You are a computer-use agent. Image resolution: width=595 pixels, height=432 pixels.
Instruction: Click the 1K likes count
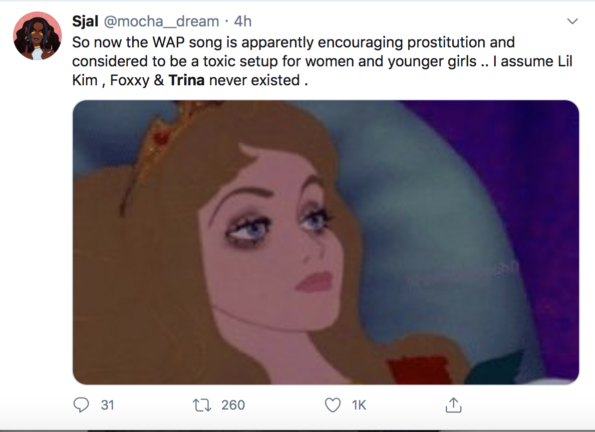tap(359, 405)
